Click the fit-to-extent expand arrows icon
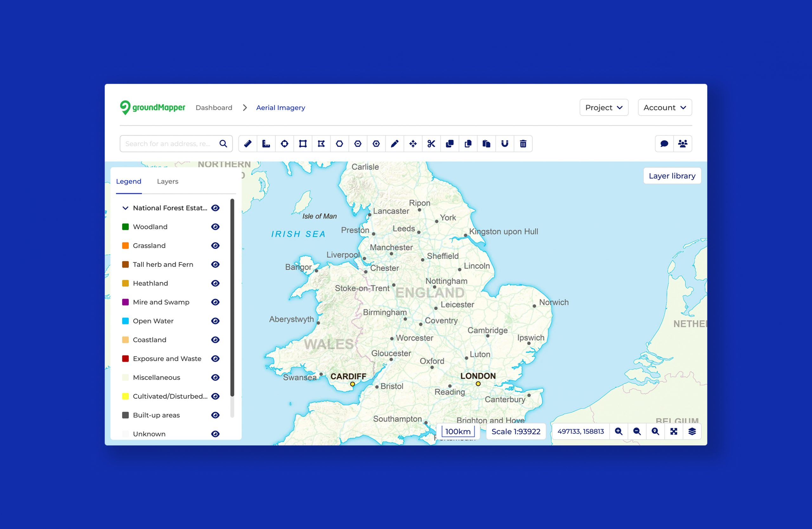 [673, 431]
